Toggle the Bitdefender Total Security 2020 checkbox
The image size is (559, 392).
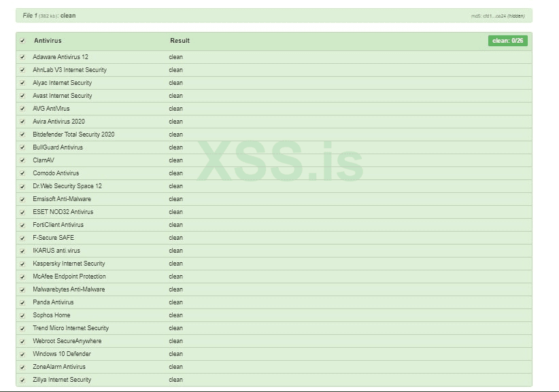(22, 135)
